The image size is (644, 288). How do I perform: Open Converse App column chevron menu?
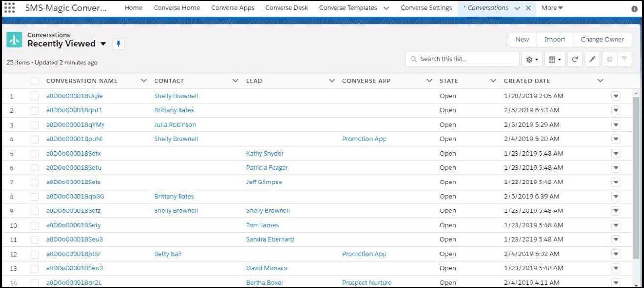430,81
